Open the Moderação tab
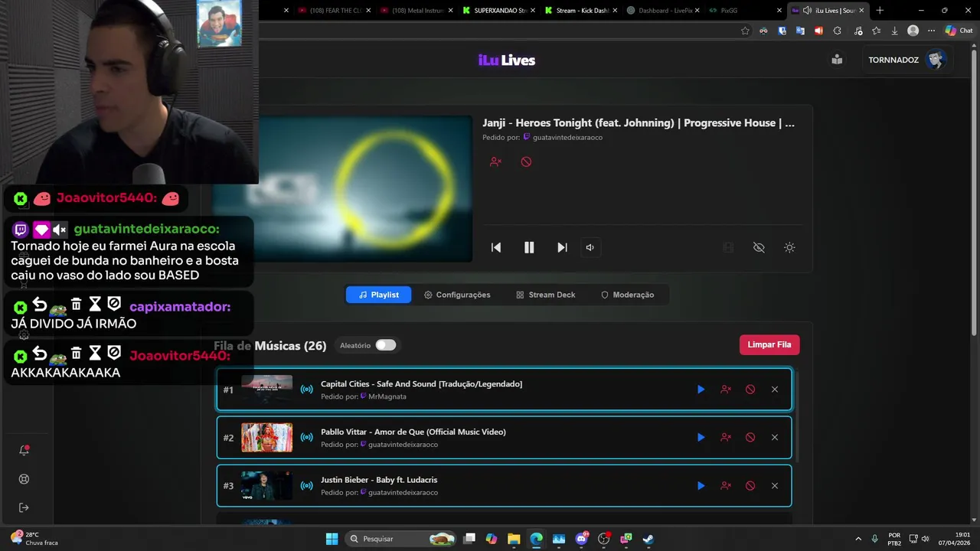 coord(627,295)
